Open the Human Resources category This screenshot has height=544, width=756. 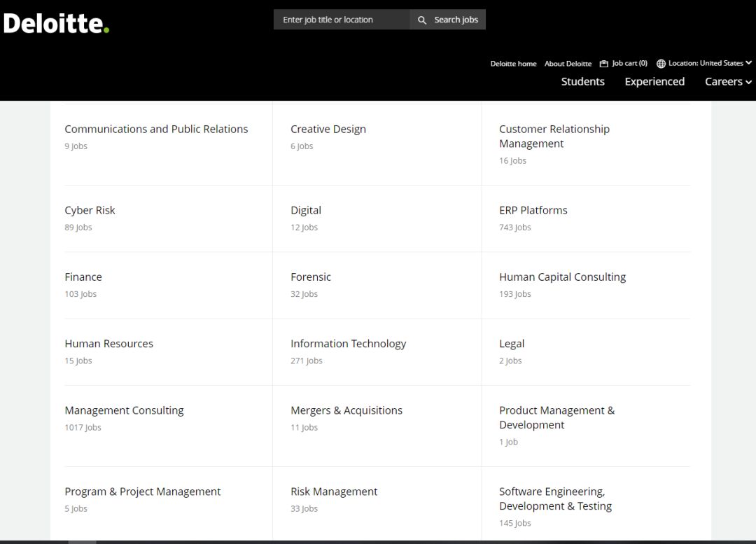108,344
